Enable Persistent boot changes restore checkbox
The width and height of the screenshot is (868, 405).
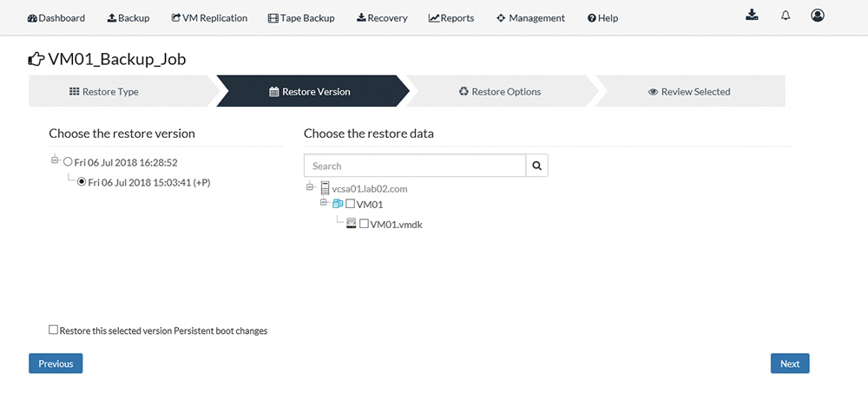click(x=53, y=330)
